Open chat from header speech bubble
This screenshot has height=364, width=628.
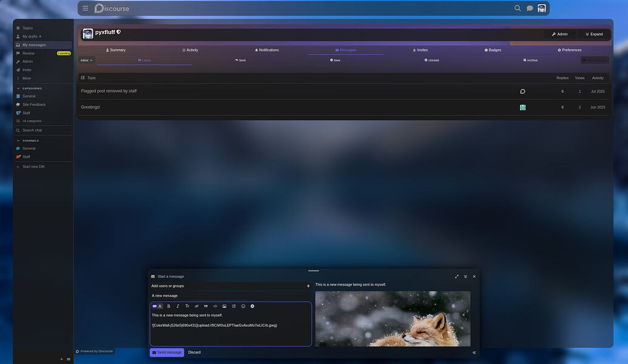coord(530,8)
